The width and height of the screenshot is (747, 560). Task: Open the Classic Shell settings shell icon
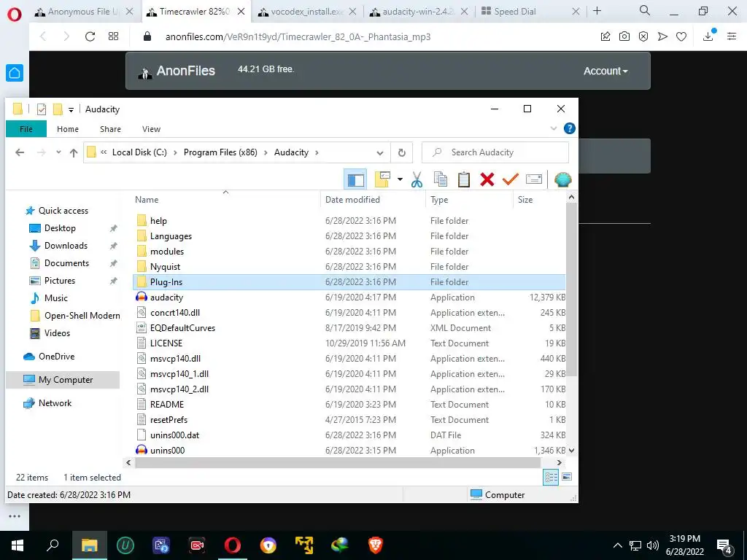[x=563, y=179]
